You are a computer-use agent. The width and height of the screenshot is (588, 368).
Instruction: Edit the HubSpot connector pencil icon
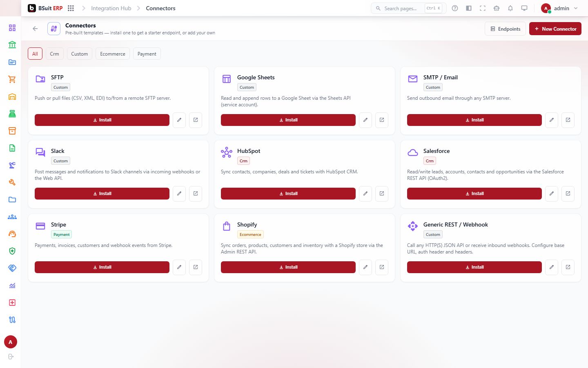point(365,193)
